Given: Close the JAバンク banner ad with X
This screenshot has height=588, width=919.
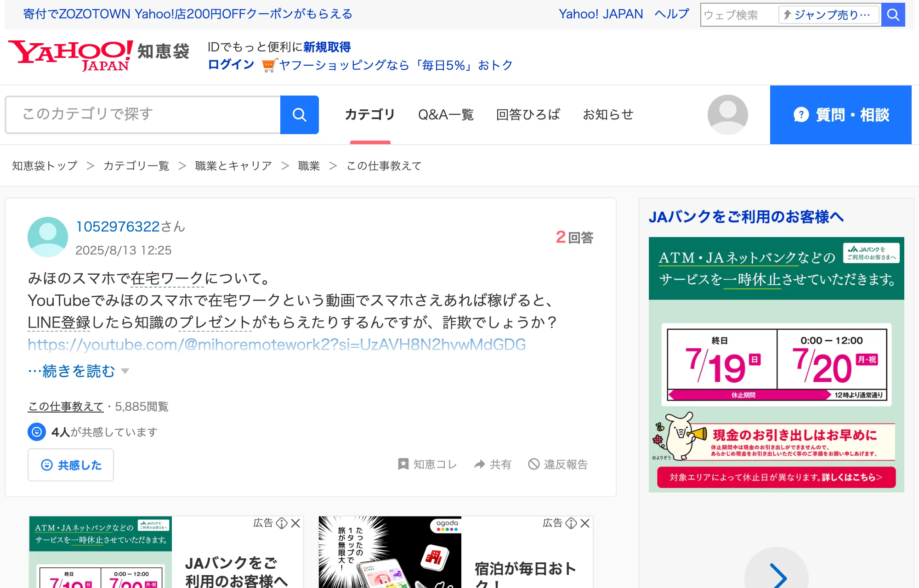Looking at the screenshot, I should pyautogui.click(x=295, y=523).
